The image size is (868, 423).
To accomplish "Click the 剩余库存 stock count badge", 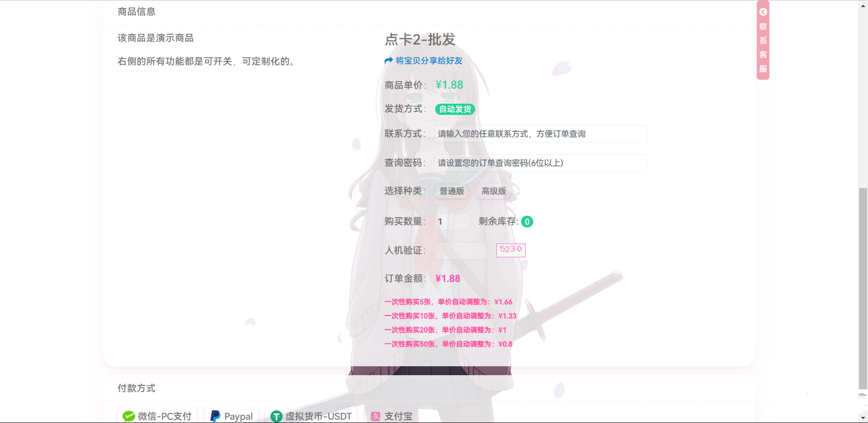I will [527, 221].
